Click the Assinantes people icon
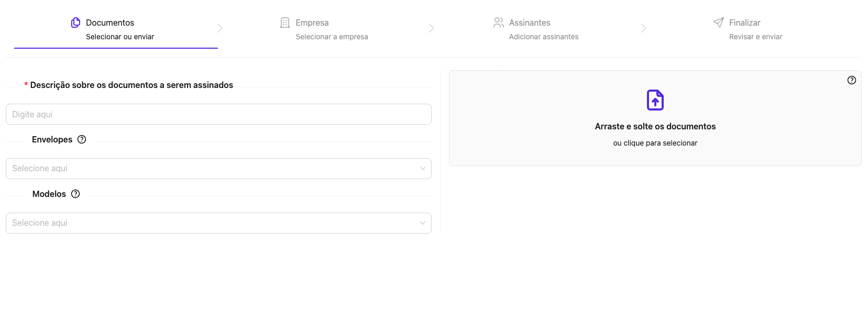 click(498, 23)
